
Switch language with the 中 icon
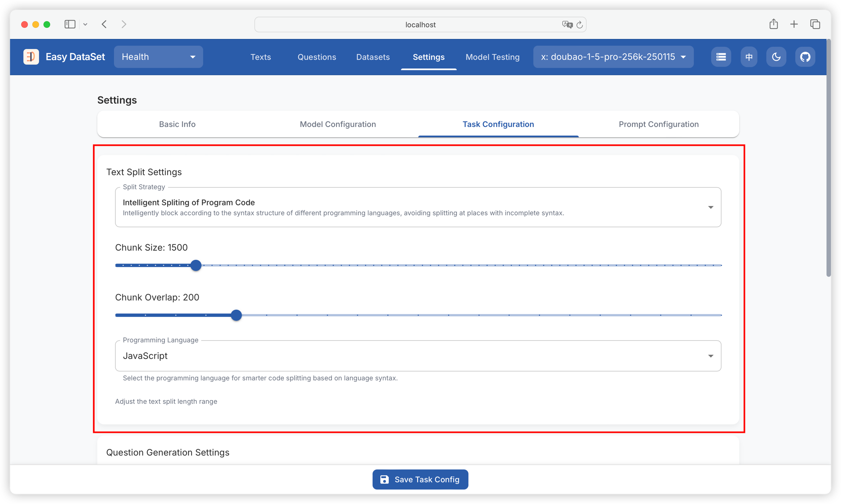point(749,57)
